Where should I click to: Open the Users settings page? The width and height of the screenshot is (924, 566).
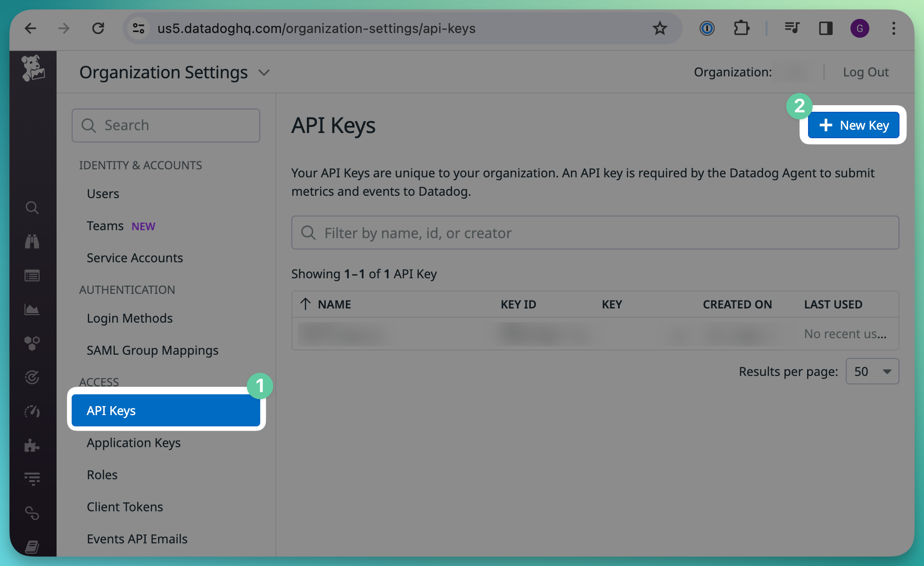pos(103,194)
